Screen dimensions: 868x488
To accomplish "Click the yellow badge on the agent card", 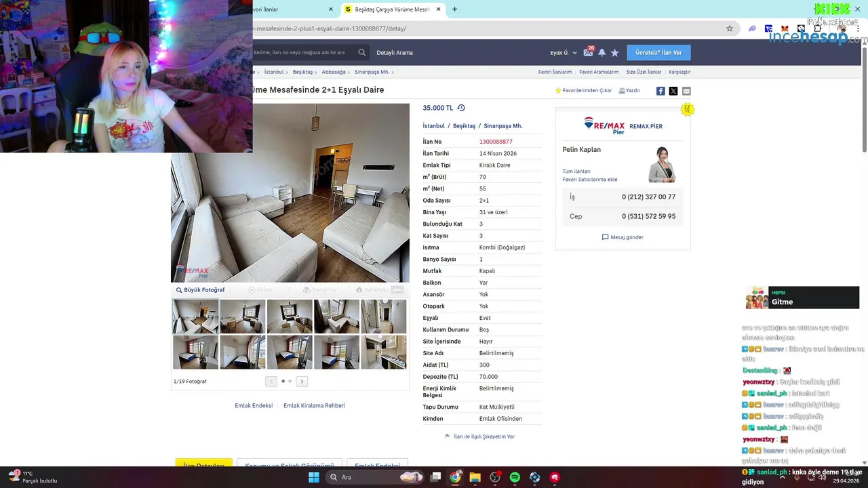I will coord(688,109).
